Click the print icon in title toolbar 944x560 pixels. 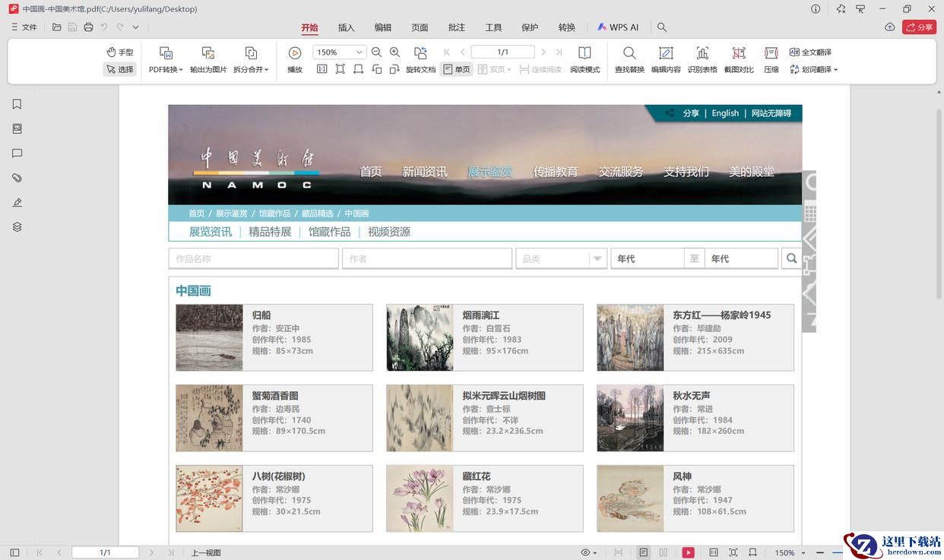[88, 27]
